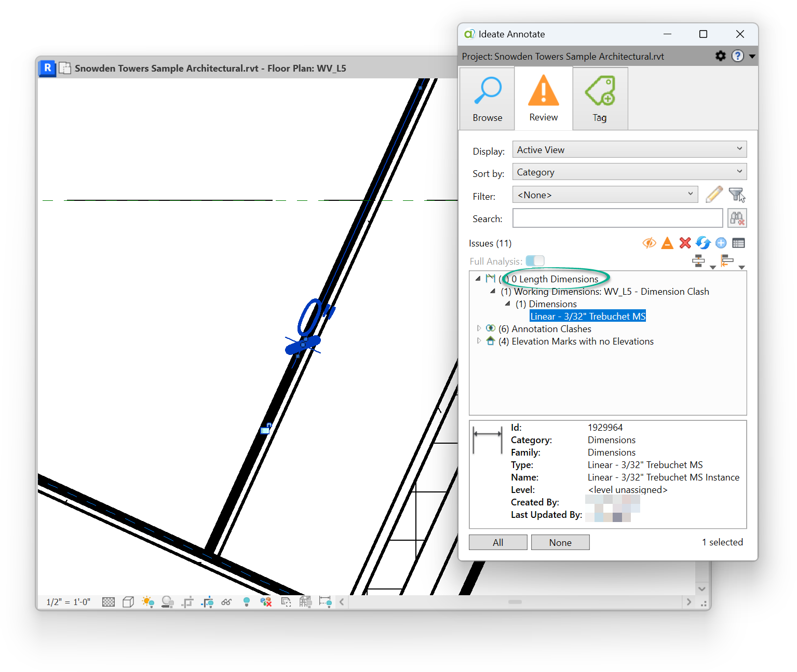Click the red X delete icon

coord(685,243)
